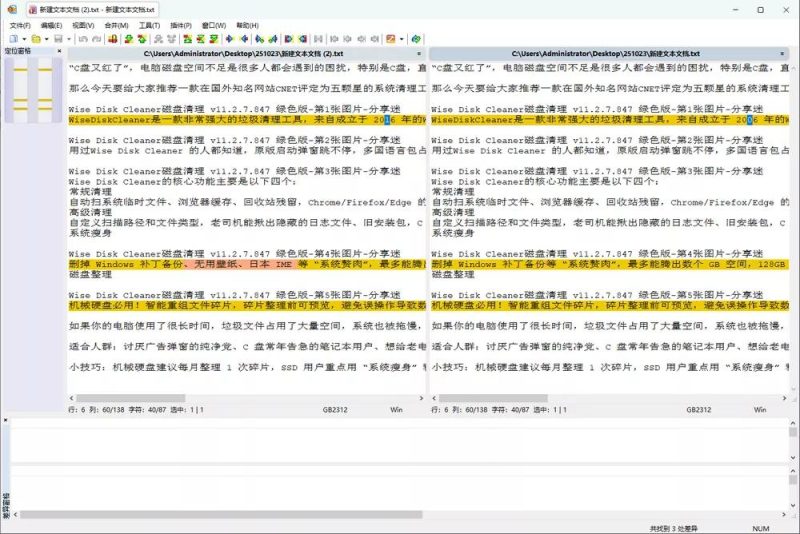The width and height of the screenshot is (800, 534).
Task: Open the 编辑(E) menu
Action: coord(52,25)
